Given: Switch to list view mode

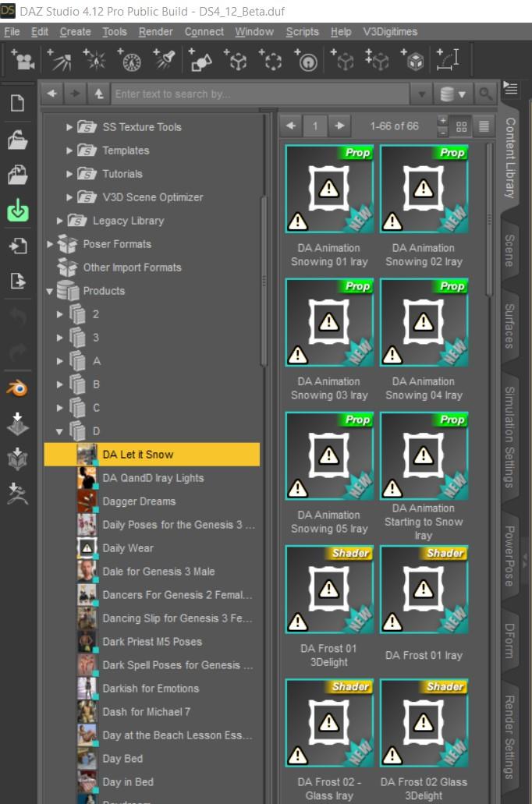Looking at the screenshot, I should coord(484,126).
